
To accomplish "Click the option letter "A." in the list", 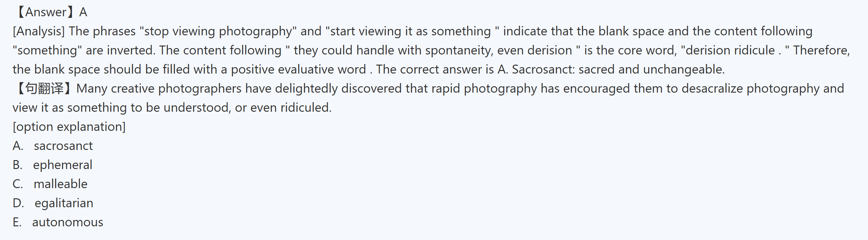I will [18, 146].
